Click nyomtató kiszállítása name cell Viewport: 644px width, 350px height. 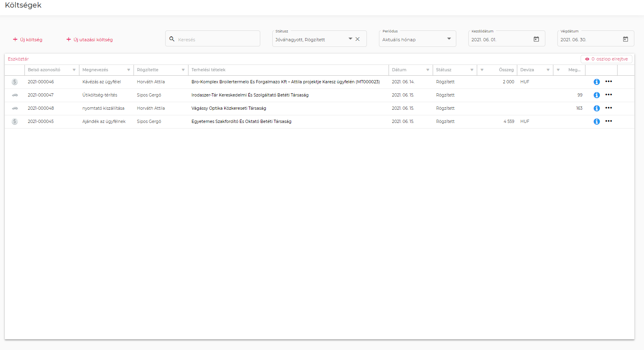point(103,108)
